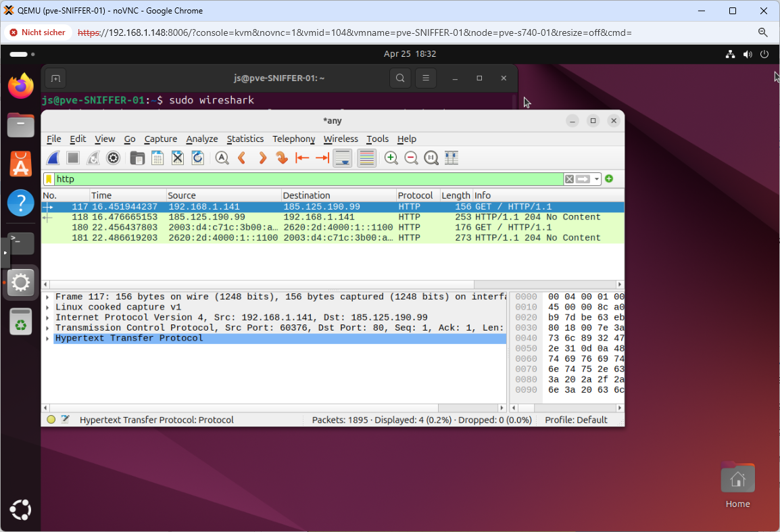Expand the Frame 117 details row
The height and width of the screenshot is (532, 780).
point(47,297)
